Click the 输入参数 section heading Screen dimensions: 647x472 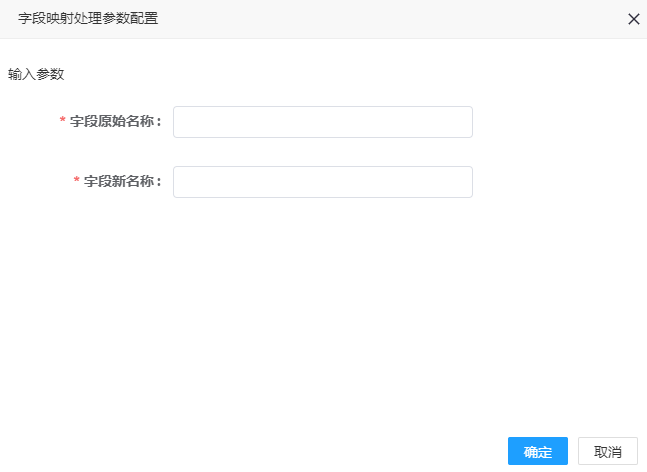[36, 74]
